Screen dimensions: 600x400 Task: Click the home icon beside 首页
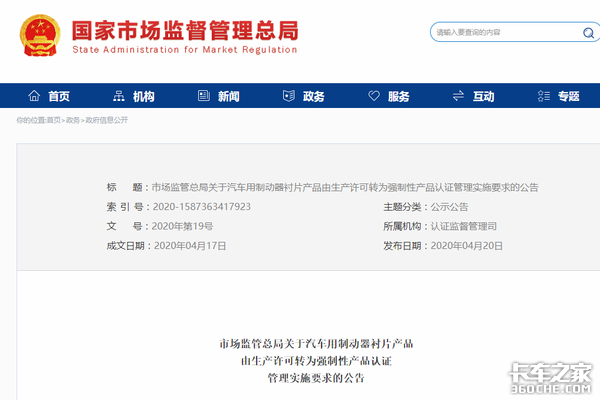34,97
